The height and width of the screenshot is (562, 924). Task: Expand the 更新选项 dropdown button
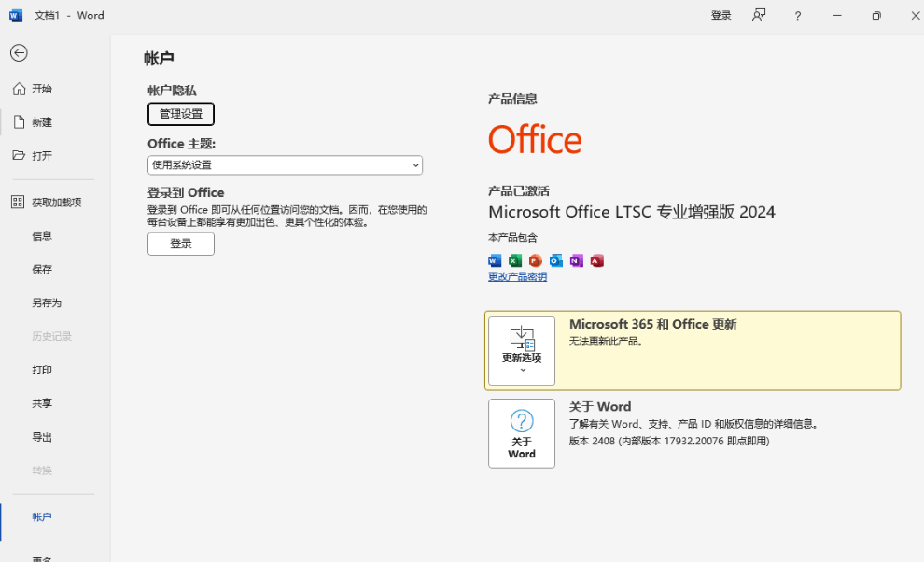(522, 351)
